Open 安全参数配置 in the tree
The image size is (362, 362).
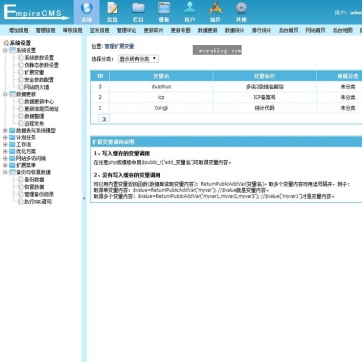(39, 80)
